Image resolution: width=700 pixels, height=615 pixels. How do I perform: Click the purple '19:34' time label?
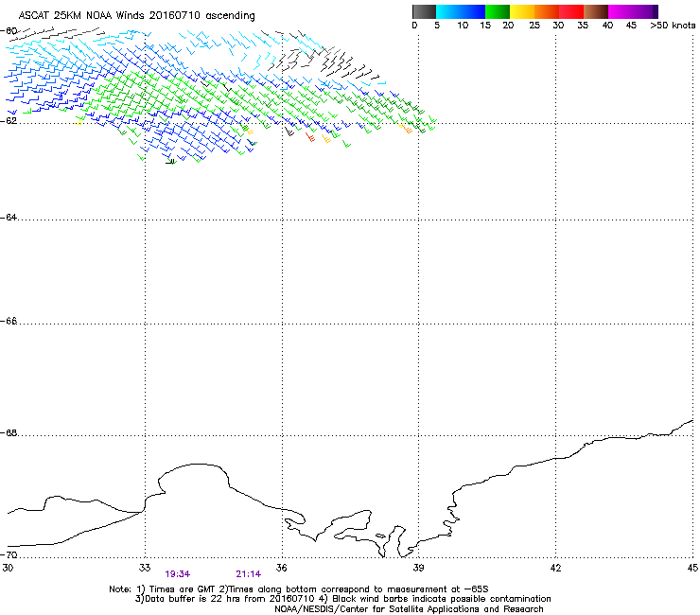177,574
